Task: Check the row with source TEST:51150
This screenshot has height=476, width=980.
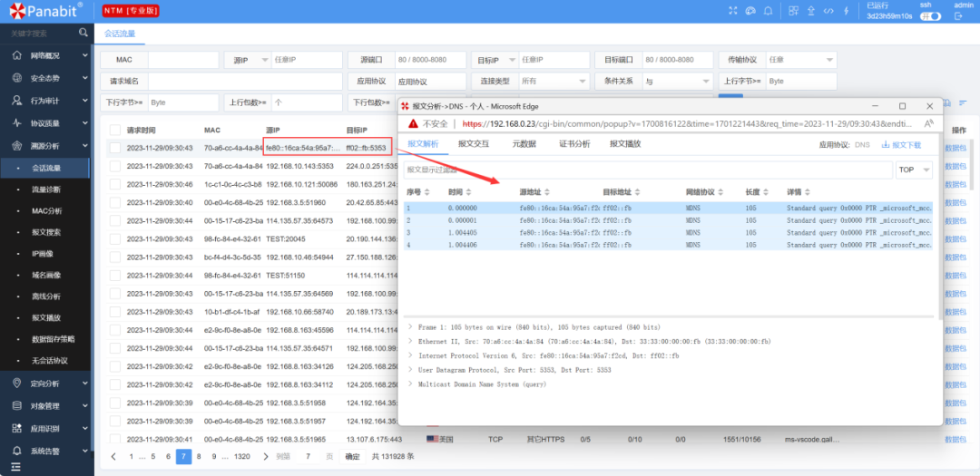Action: (115, 275)
